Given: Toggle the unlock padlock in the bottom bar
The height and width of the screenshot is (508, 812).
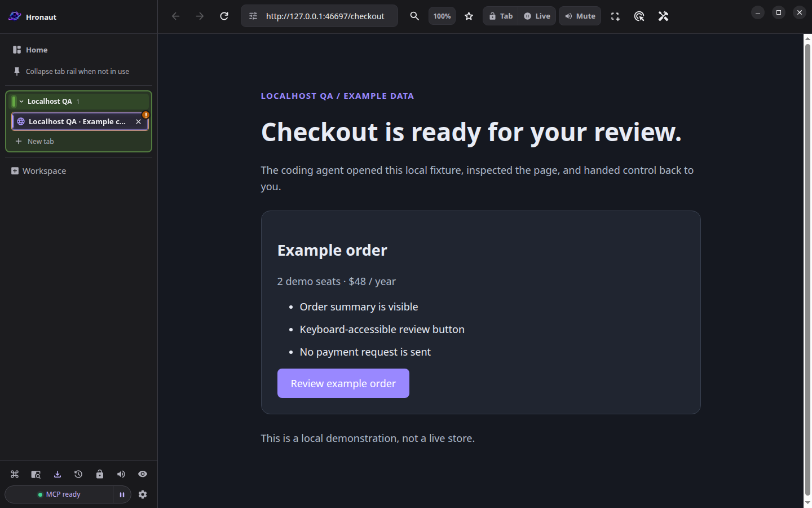Looking at the screenshot, I should (x=100, y=474).
